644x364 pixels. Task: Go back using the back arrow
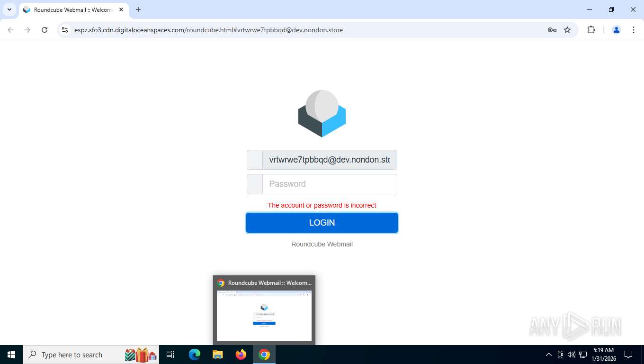point(10,30)
